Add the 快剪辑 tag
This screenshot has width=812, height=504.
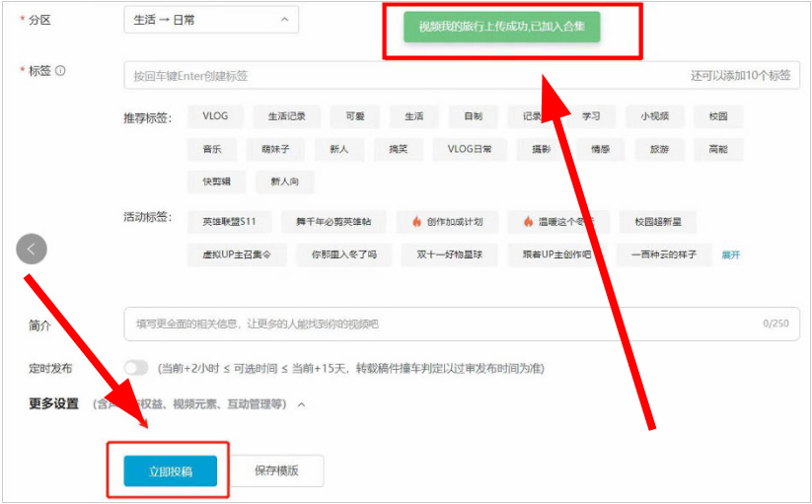[x=216, y=181]
